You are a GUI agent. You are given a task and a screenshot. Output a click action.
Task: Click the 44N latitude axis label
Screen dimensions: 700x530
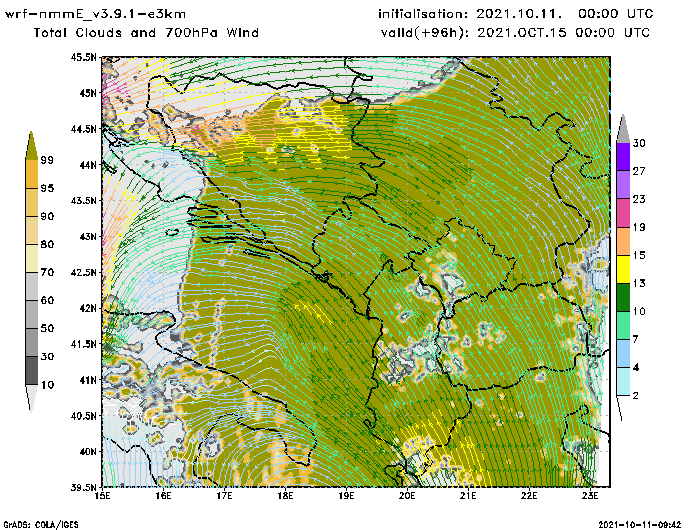[88, 165]
